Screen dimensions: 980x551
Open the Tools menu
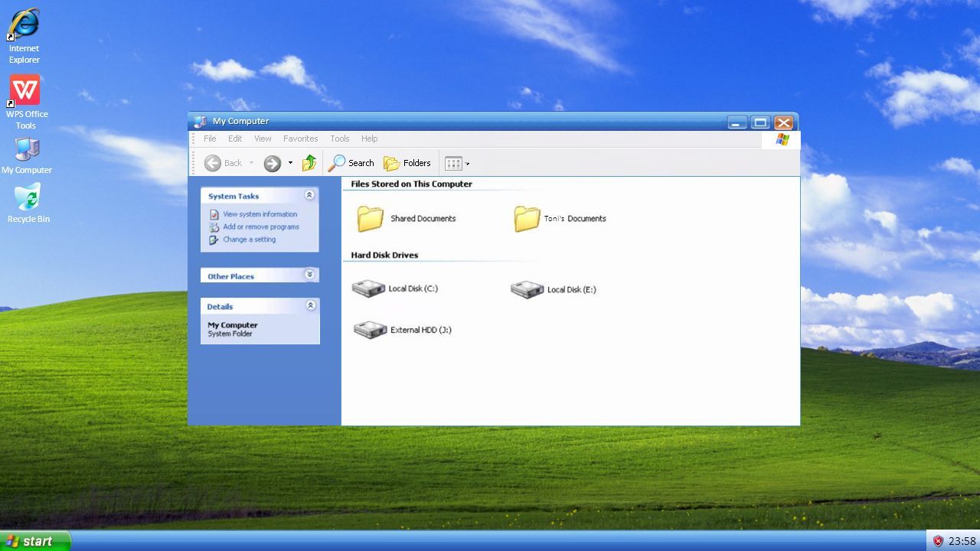[340, 139]
